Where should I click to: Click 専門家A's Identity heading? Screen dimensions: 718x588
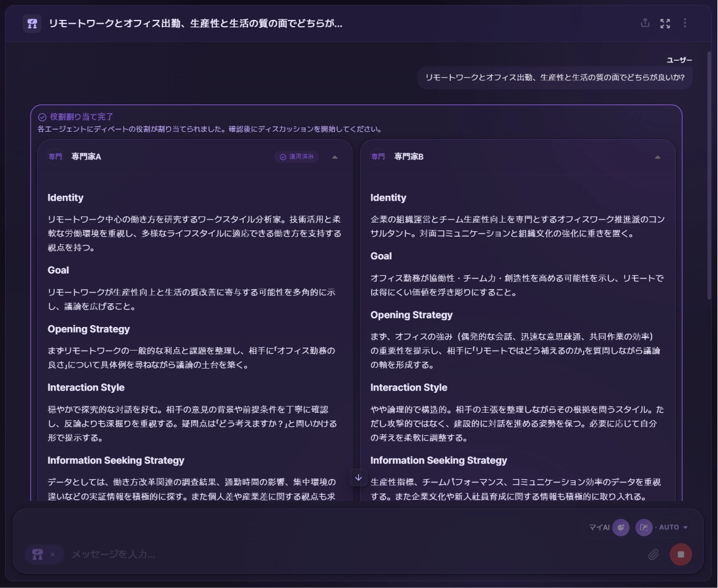65,198
